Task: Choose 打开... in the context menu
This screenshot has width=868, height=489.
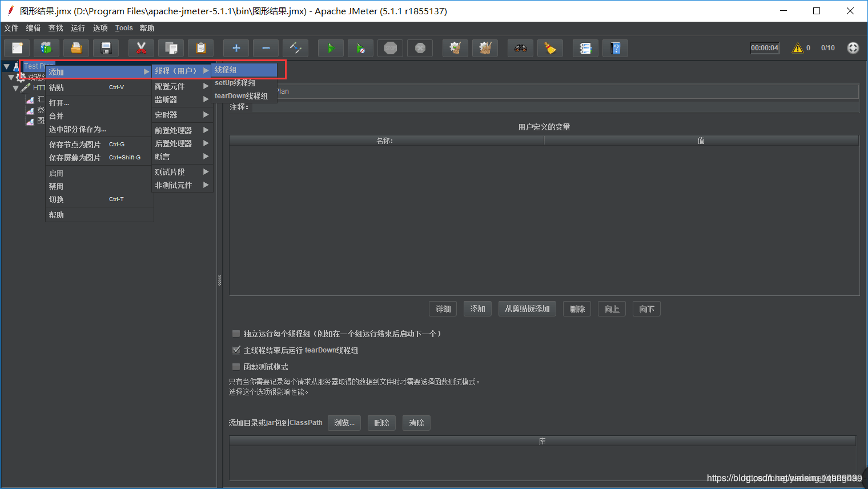Action: point(99,103)
